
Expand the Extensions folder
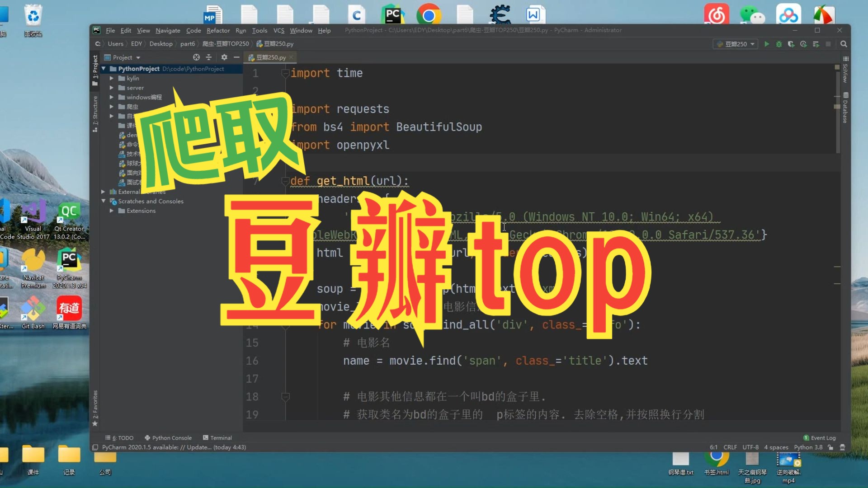coord(112,211)
